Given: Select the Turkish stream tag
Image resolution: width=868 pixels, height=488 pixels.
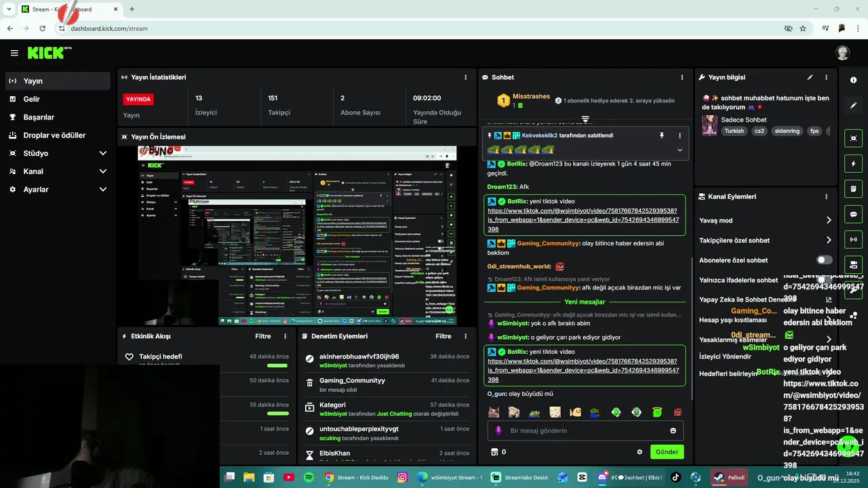Looking at the screenshot, I should (x=734, y=131).
